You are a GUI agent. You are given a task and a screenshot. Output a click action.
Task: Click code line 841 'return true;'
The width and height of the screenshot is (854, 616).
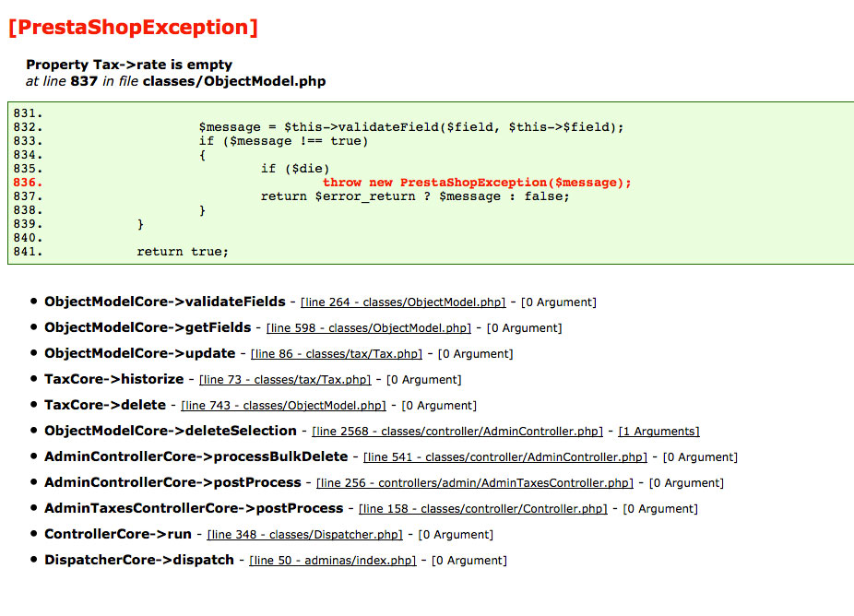183,252
